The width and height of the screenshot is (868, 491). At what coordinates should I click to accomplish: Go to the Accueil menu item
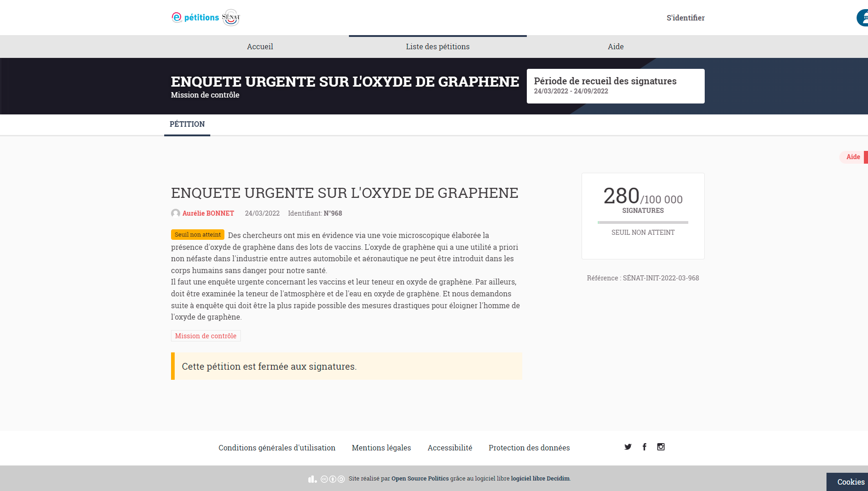pyautogui.click(x=260, y=47)
